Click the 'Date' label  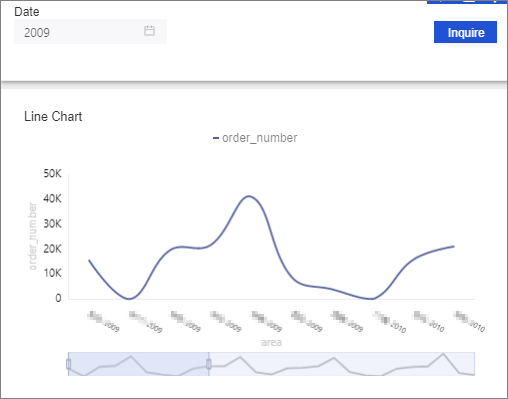coord(27,12)
